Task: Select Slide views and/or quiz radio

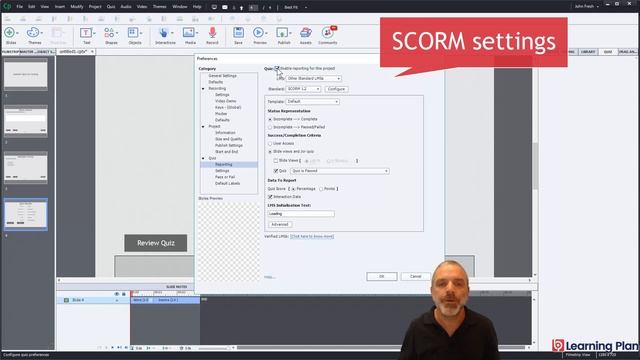Action: pyautogui.click(x=270, y=151)
